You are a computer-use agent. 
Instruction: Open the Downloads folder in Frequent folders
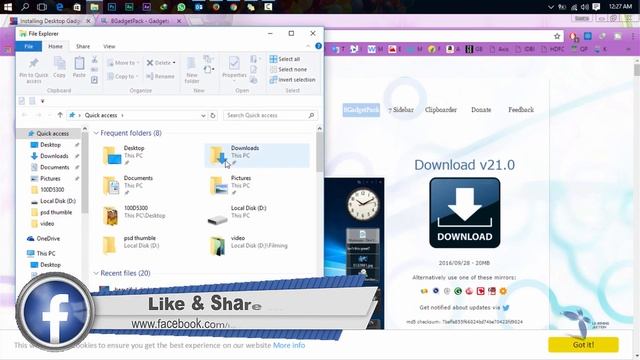(x=257, y=156)
